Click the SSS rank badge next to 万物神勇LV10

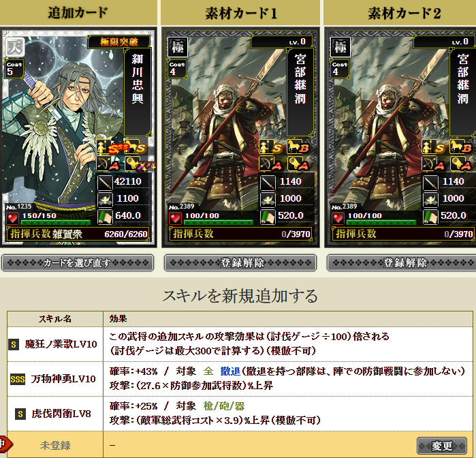tap(18, 379)
